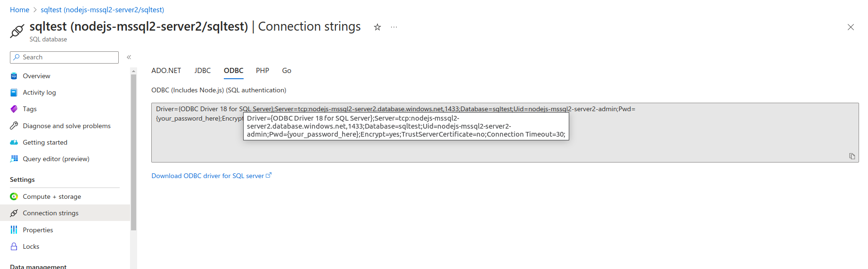Click the Query editor grid icon
Viewport: 868px width, 269px height.
click(14, 159)
